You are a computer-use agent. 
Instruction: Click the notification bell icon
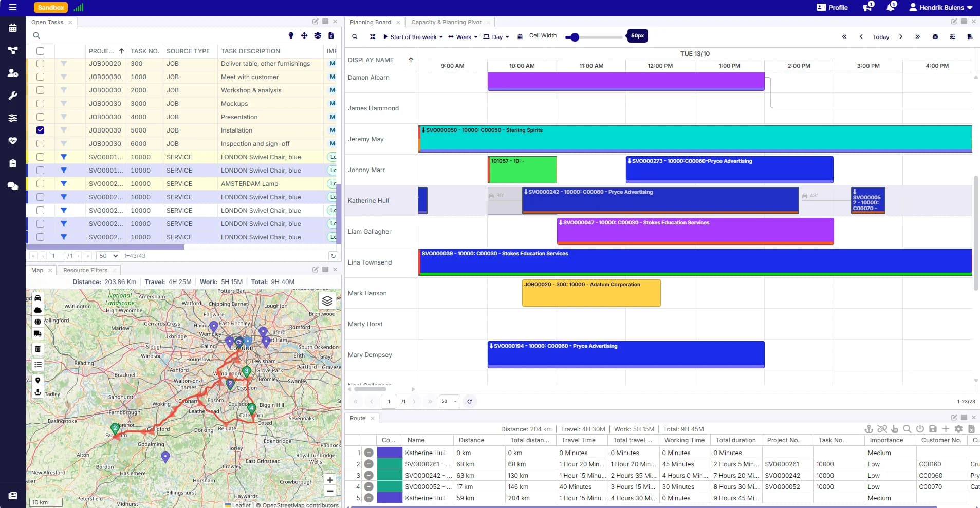coord(891,7)
